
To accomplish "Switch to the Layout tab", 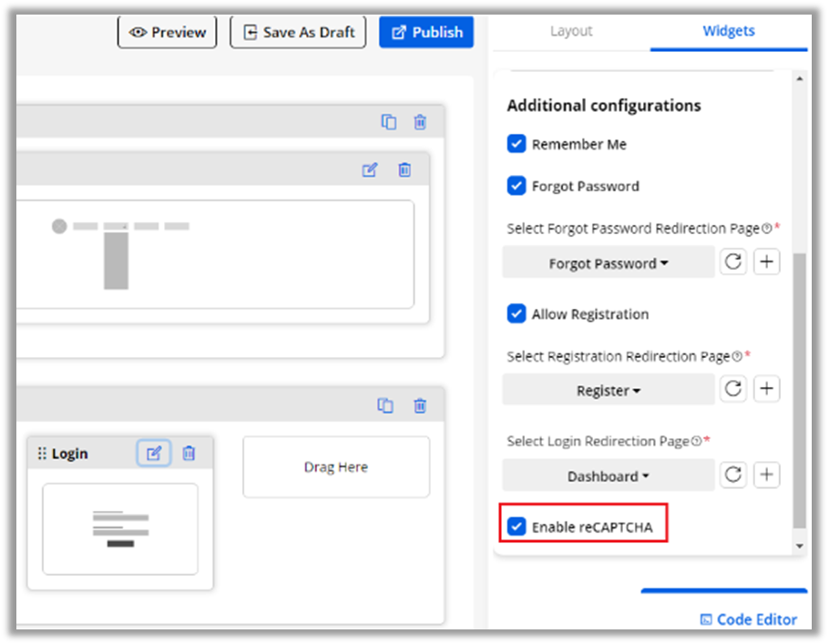I will point(571,31).
